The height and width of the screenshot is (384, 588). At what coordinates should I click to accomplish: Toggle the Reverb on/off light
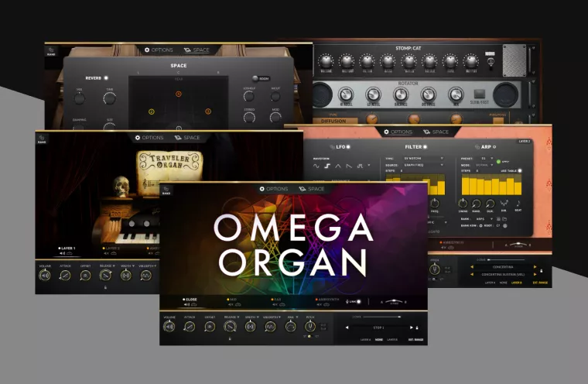[x=106, y=78]
